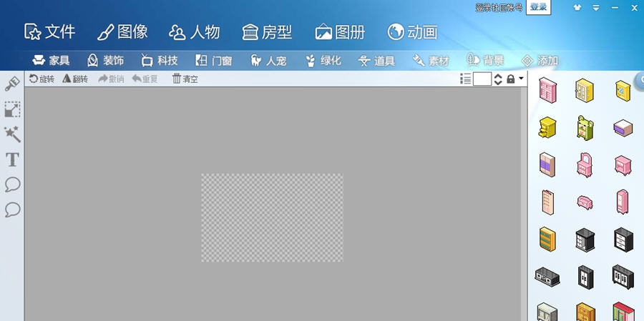Pick the yellow double-door wardrobe
The height and width of the screenshot is (321, 644).
584,90
